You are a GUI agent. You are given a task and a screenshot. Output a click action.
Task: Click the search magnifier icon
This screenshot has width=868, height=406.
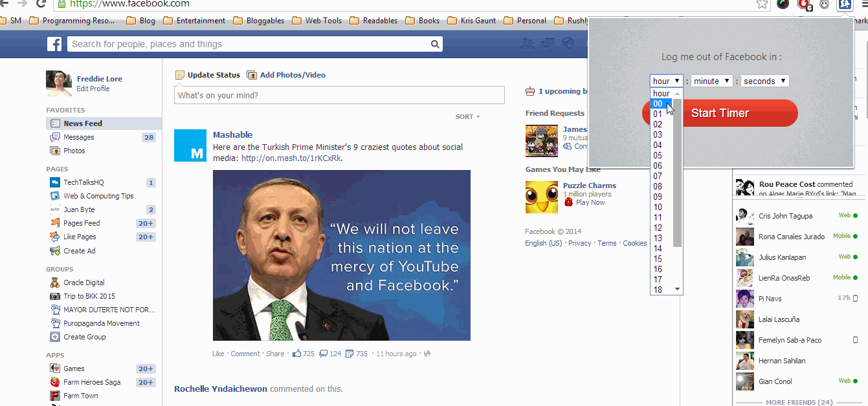point(436,44)
